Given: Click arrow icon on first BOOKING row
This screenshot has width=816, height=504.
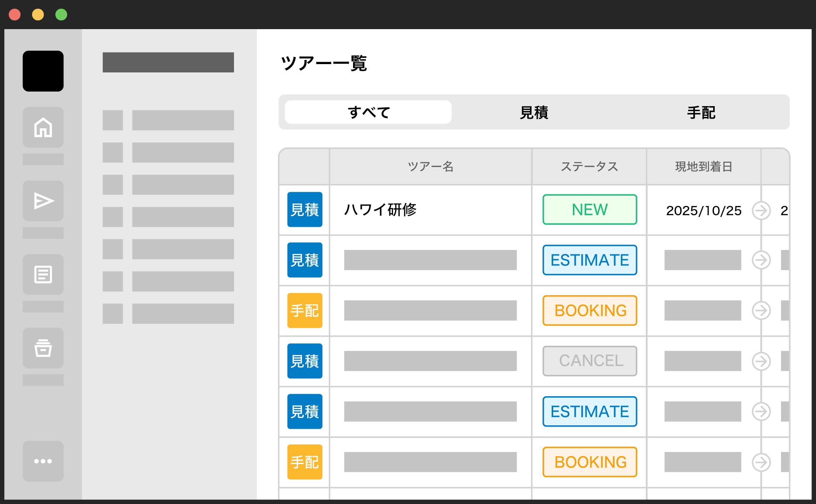Looking at the screenshot, I should (761, 310).
